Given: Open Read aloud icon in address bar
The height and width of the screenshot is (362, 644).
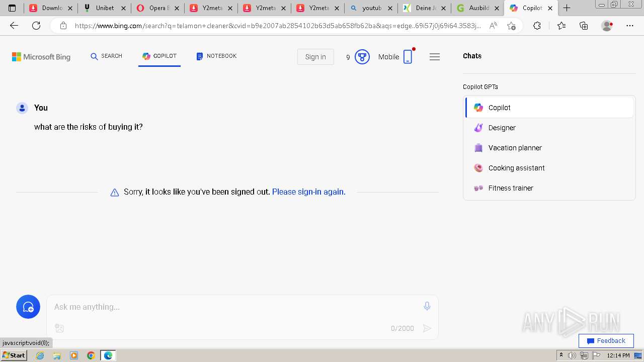Looking at the screenshot, I should [x=493, y=26].
